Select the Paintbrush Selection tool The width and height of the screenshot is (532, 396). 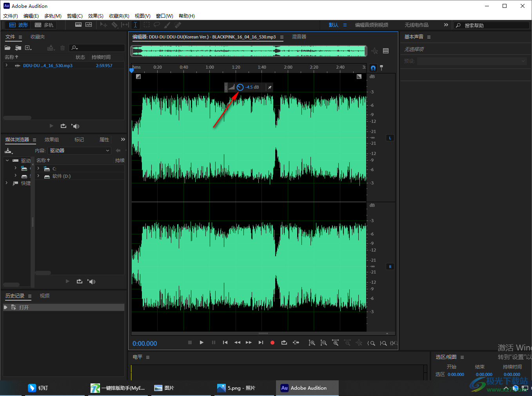coord(167,25)
